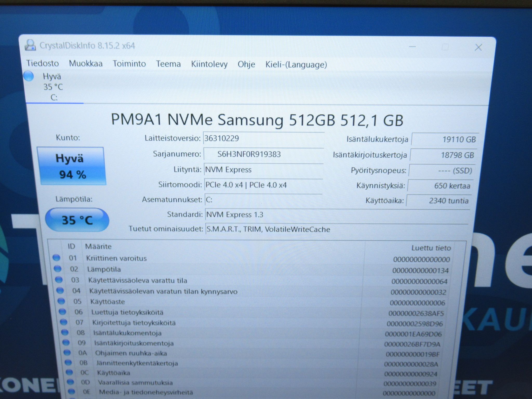This screenshot has width=532, height=399.
Task: Click status dot for Isäntälukukomentoja row
Action: pyautogui.click(x=65, y=332)
